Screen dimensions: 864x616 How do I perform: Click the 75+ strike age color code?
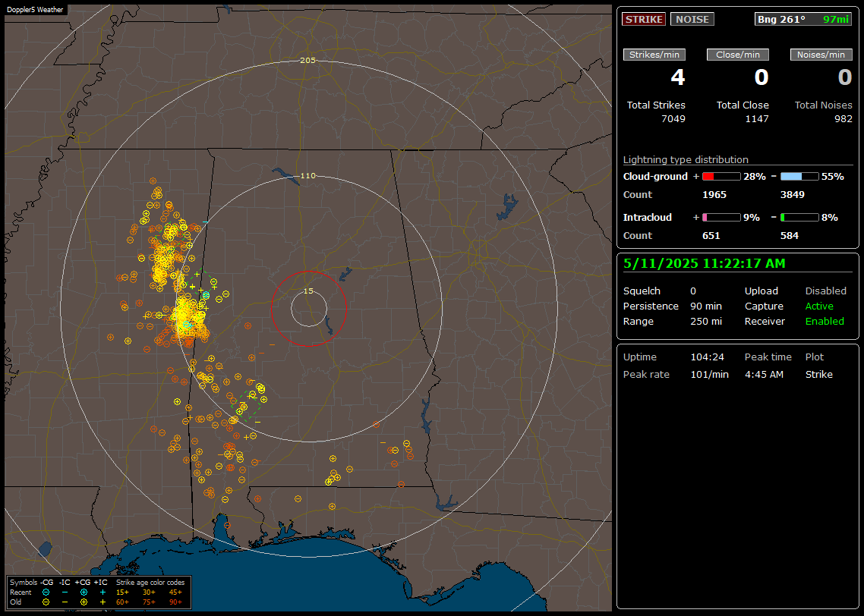coord(149,602)
